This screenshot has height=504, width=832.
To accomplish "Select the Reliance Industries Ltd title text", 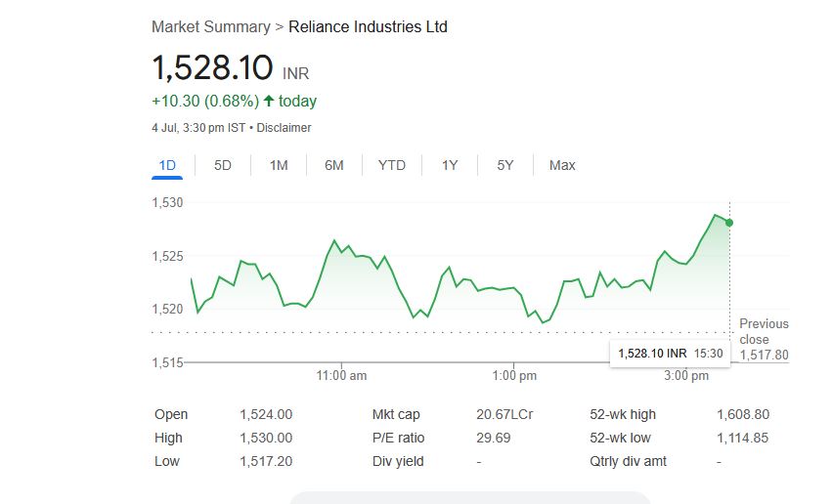I will (368, 27).
